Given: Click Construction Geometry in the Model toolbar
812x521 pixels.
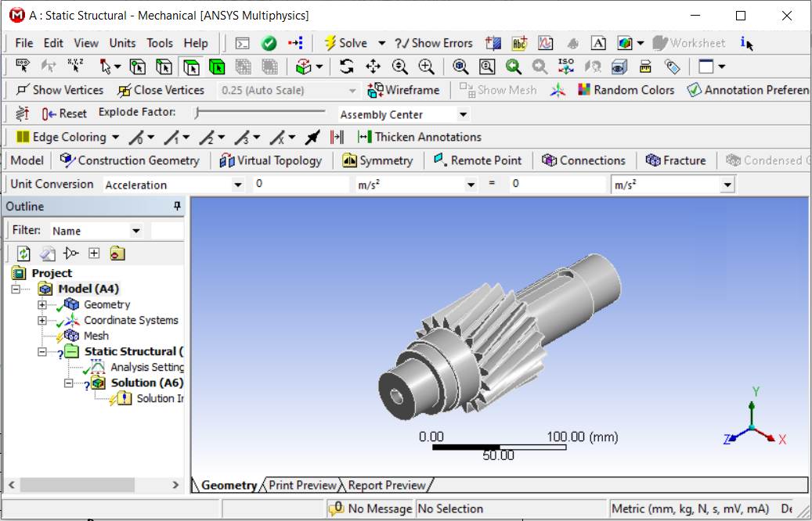Looking at the screenshot, I should point(129,160).
